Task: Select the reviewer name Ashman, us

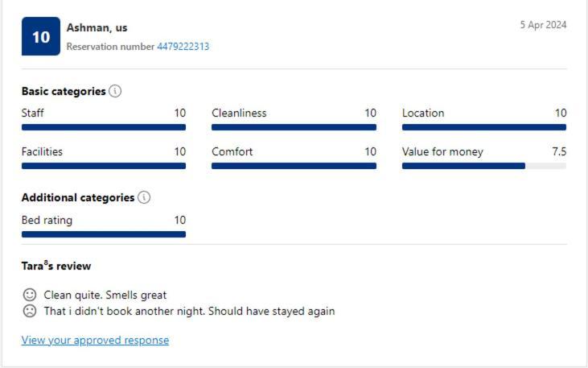Action: [97, 28]
